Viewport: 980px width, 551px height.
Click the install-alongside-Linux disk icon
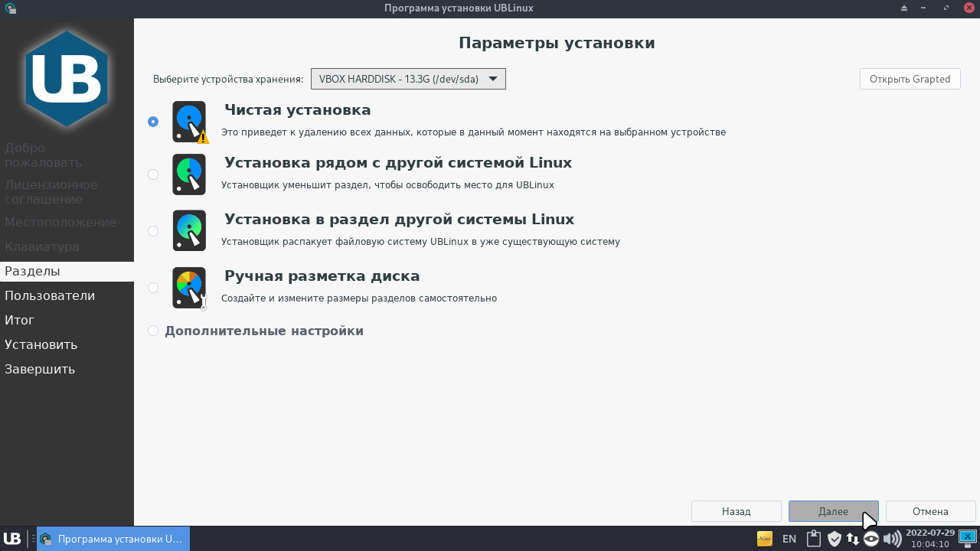[x=189, y=174]
